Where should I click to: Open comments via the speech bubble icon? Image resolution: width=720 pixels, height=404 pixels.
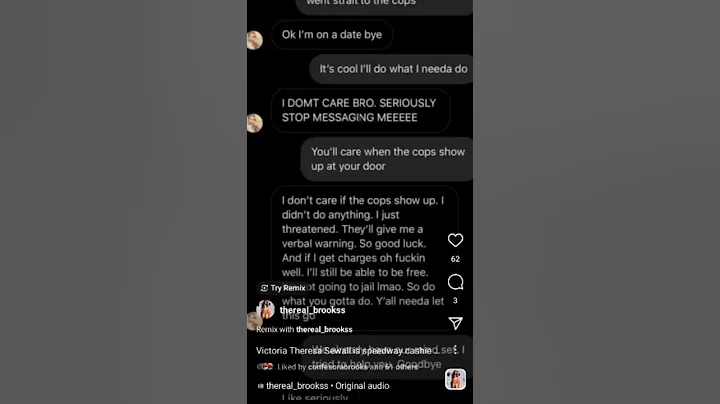pos(455,282)
